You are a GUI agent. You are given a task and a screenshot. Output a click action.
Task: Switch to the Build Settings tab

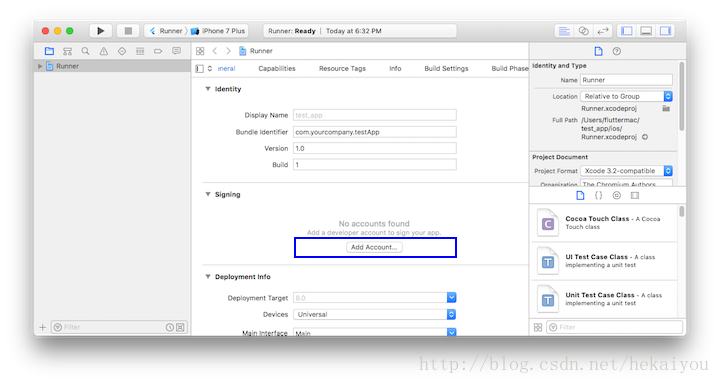pos(446,68)
